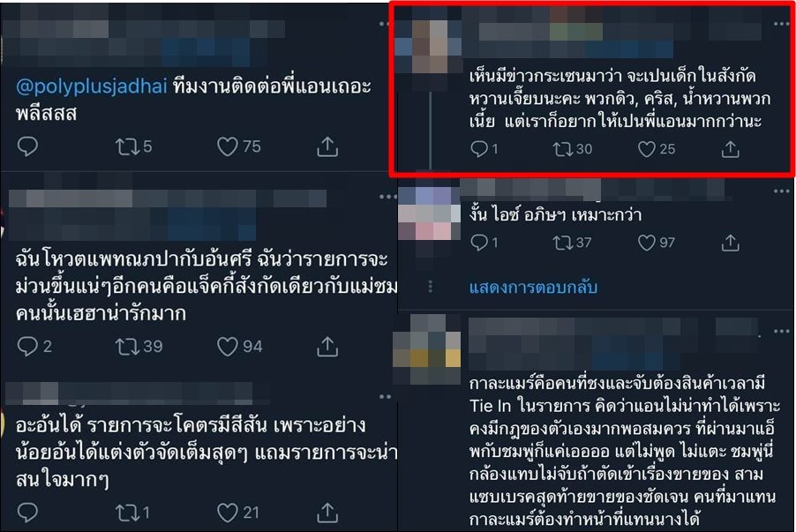Reply to the @polyplusjadhai tweet
The height and width of the screenshot is (532, 796).
coord(27,146)
